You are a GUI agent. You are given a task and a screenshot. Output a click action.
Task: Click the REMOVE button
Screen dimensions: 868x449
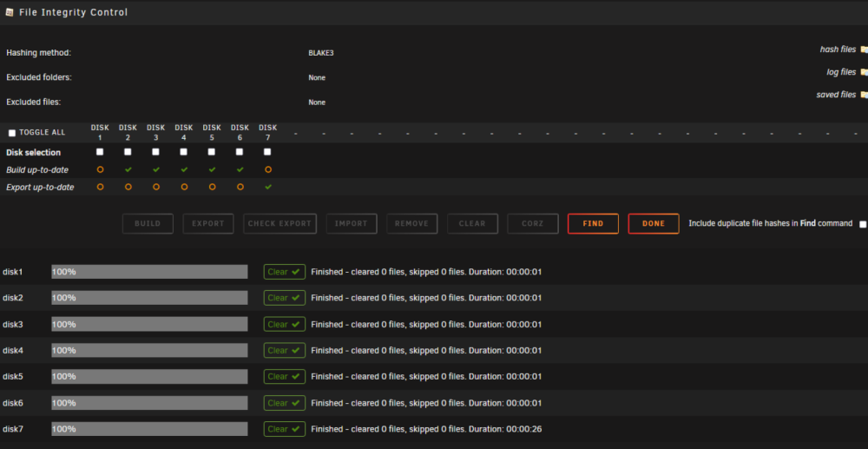click(411, 224)
